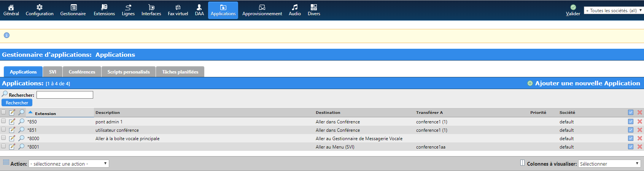Switch to the Conférences tab

coord(82,72)
